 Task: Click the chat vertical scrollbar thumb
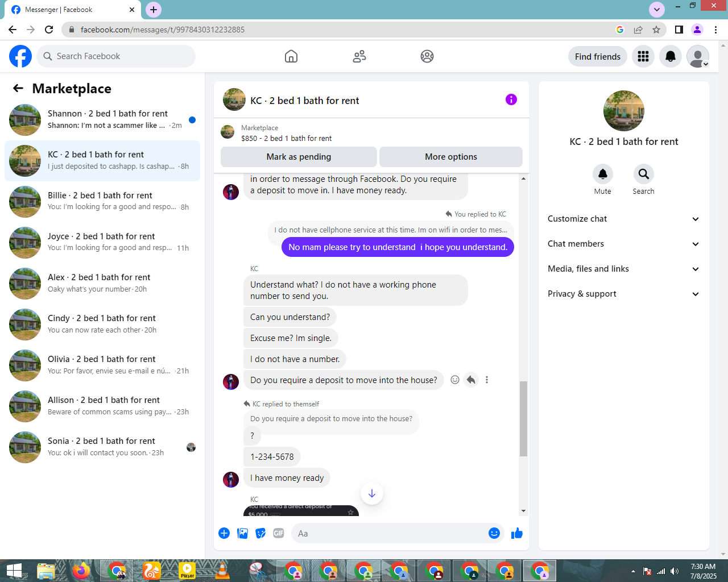[523, 419]
